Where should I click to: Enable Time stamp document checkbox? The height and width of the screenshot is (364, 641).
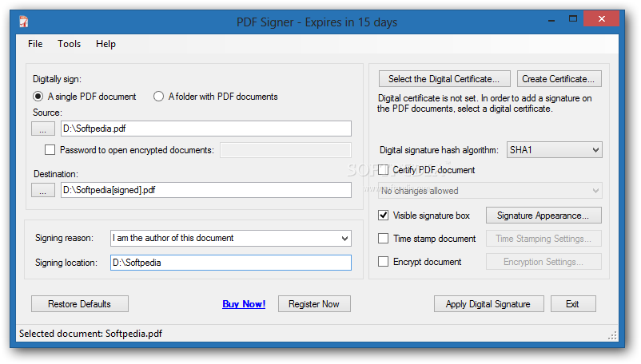383,239
